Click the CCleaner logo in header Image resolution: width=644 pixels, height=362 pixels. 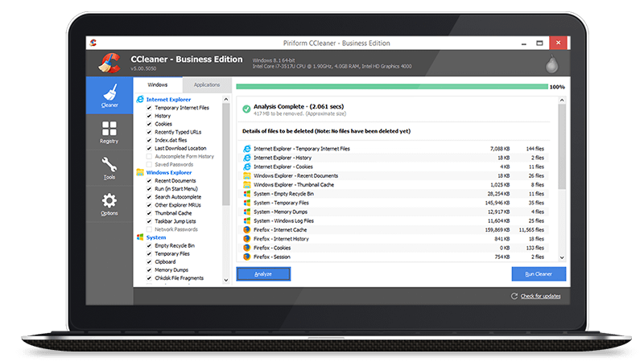coord(109,63)
